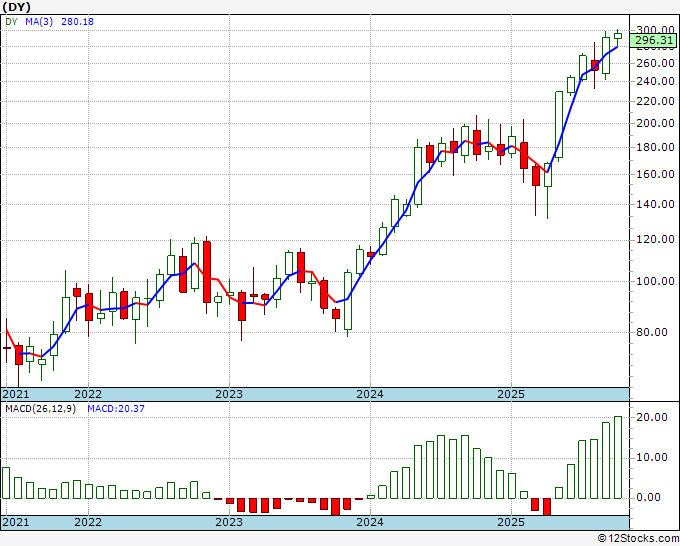Image resolution: width=680 pixels, height=546 pixels.
Task: Click the 180.00 price axis label
Action: coord(655,147)
